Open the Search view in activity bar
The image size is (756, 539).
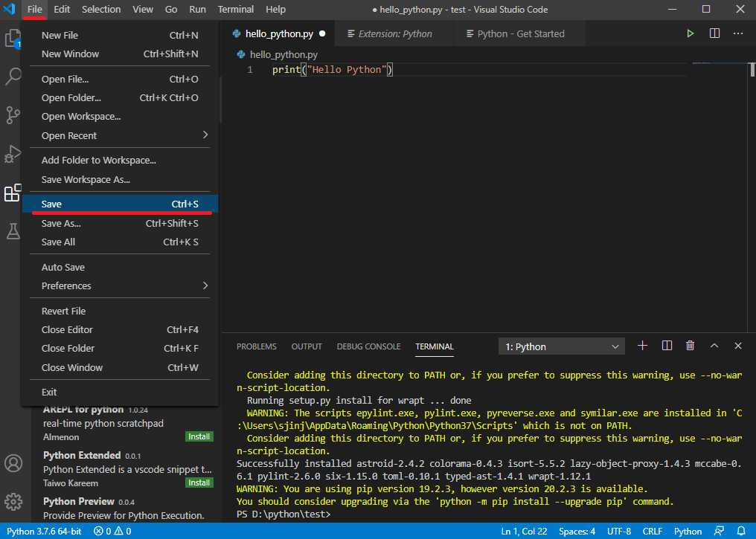point(13,76)
